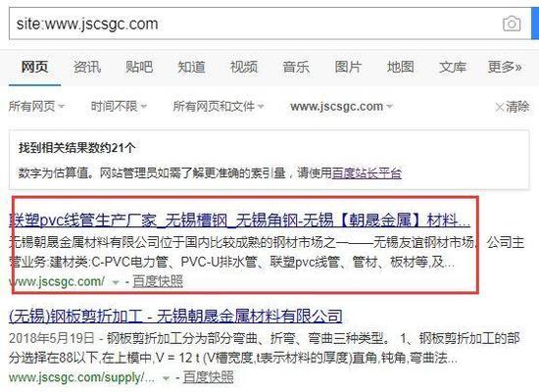Click the 2018年5月19日 date text

pyautogui.click(x=51, y=338)
